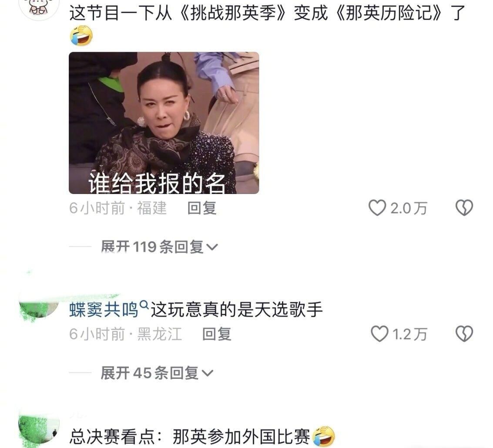
Task: Select comment text 总决赛看点：那英参加外国比赛
Action: (x=190, y=437)
